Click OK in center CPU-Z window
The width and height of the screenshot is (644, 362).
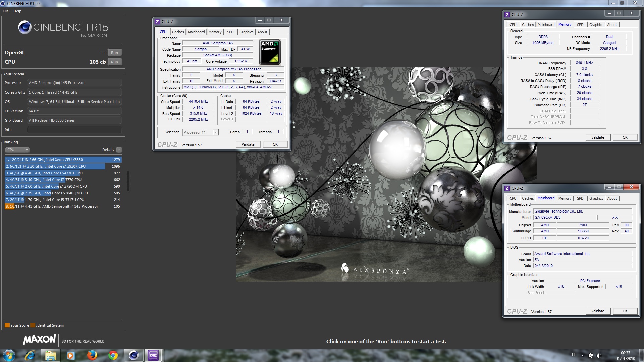pyautogui.click(x=275, y=144)
